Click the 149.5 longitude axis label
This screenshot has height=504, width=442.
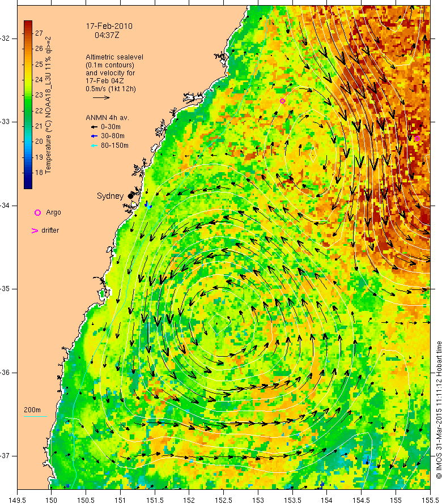[x=17, y=500]
